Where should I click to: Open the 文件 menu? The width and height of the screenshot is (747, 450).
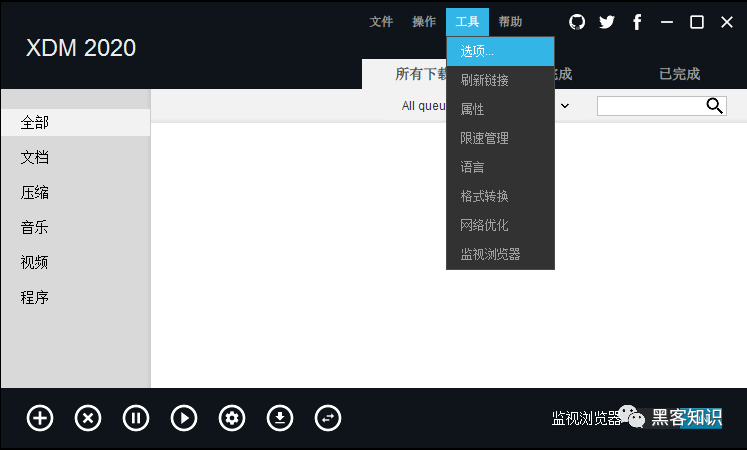pos(381,22)
